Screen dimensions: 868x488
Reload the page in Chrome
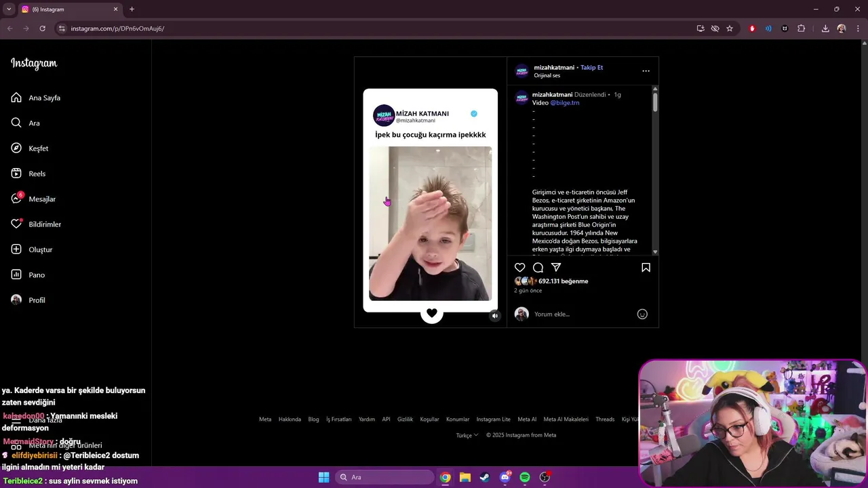tap(42, 28)
